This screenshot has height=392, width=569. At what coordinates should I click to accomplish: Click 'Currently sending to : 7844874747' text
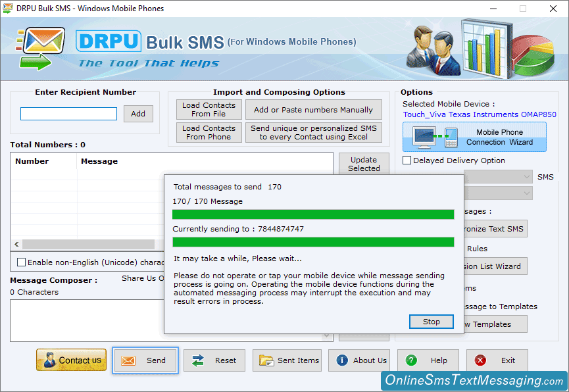click(238, 229)
